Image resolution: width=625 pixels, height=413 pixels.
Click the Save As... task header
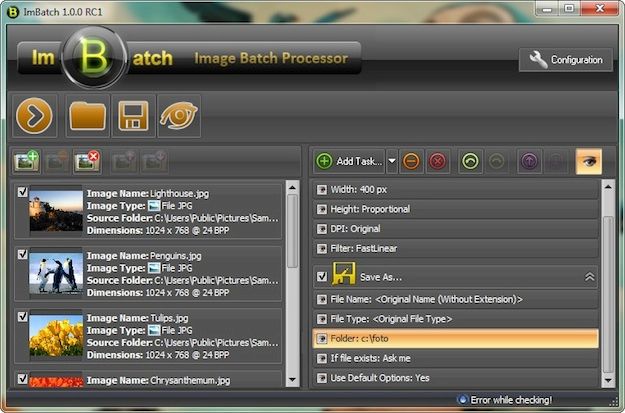click(456, 276)
